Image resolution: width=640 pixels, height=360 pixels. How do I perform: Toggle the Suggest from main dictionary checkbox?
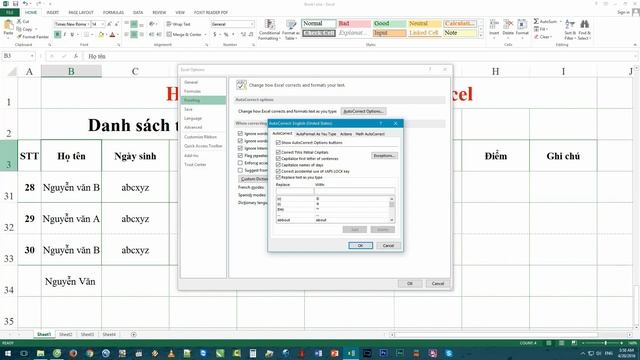240,170
